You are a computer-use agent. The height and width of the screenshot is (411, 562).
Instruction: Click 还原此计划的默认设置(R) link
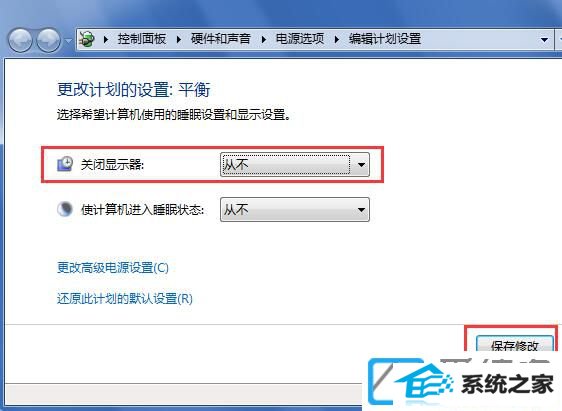tap(125, 298)
